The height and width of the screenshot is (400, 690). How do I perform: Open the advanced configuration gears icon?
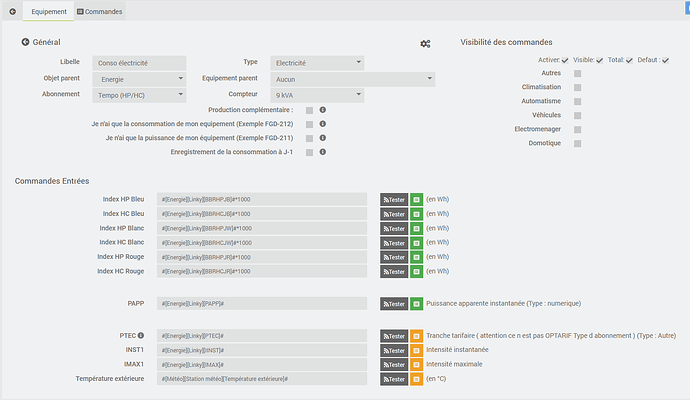425,44
